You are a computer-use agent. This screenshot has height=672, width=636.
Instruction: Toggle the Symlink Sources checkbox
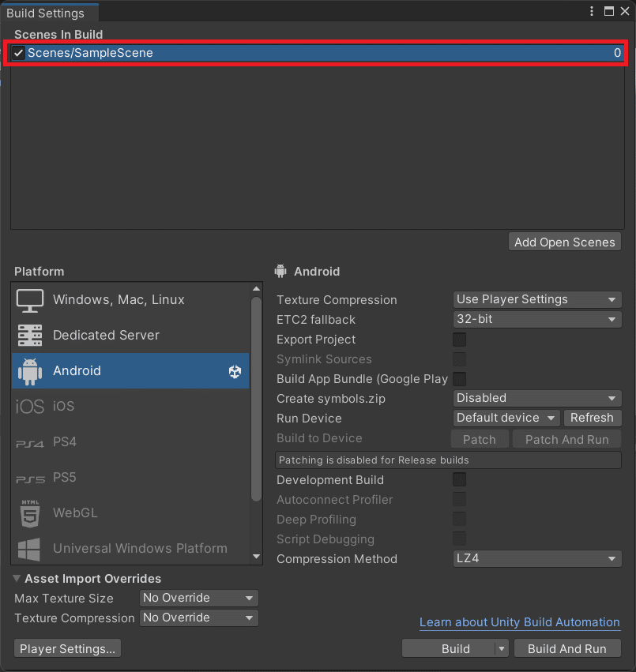click(459, 359)
